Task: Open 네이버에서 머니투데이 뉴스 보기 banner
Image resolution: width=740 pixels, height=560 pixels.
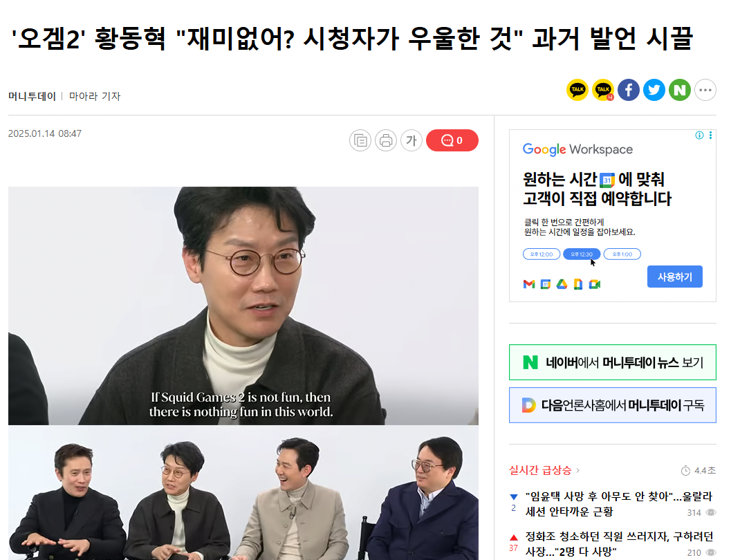Action: 613,362
